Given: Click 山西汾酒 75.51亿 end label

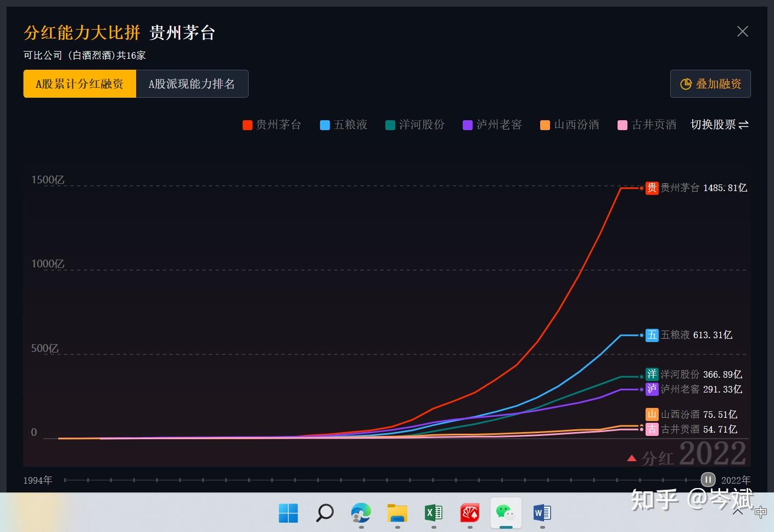Looking at the screenshot, I should [x=699, y=415].
